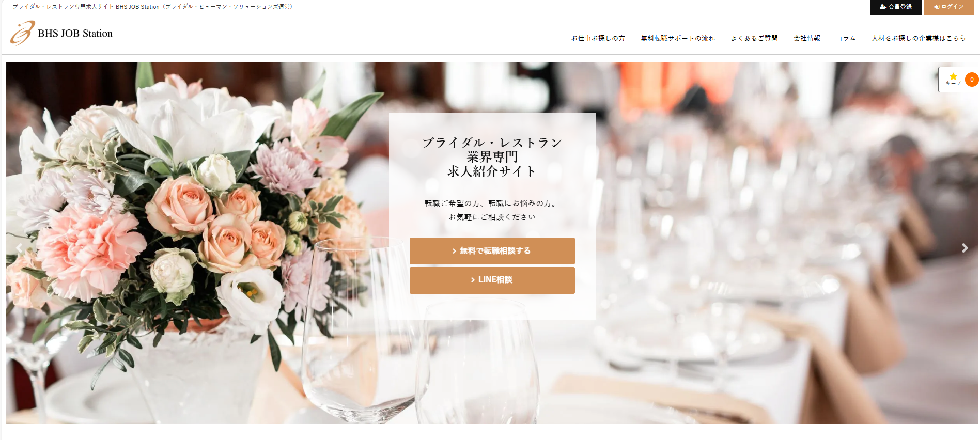Go to previous slide with left arrow
Screen dimensions: 980x440
click(19, 248)
